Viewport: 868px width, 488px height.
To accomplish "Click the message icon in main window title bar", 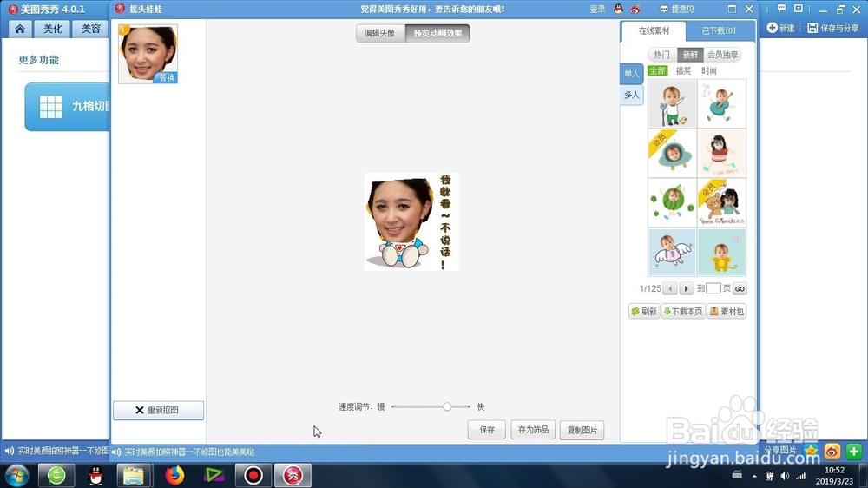I will click(782, 9).
